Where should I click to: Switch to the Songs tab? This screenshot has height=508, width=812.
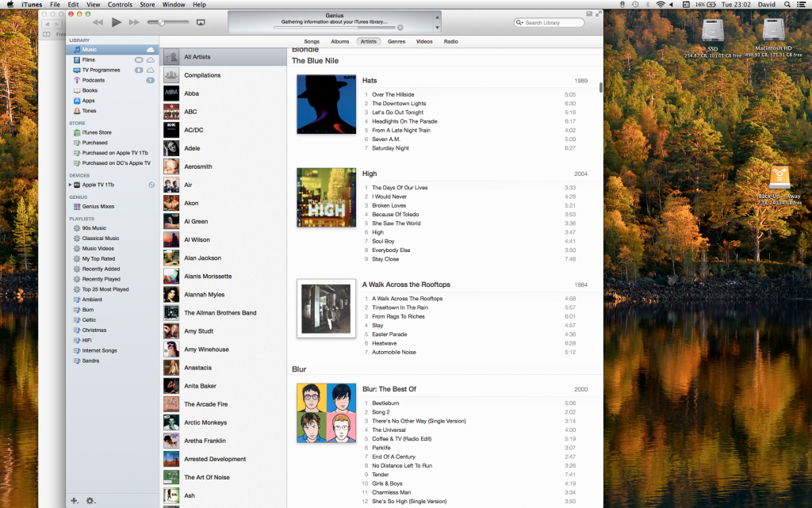click(312, 41)
